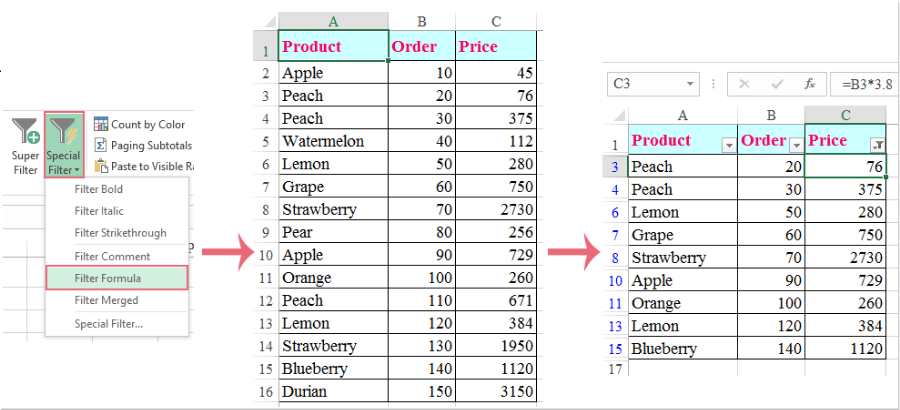Click the Paging Subtotals sigma icon
900x410 pixels.
tap(101, 145)
